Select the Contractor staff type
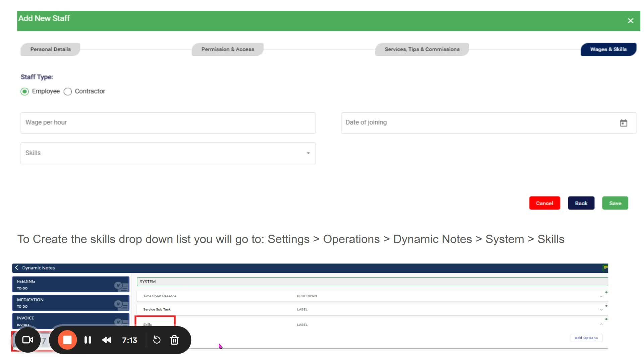The image size is (644, 362). [x=68, y=92]
